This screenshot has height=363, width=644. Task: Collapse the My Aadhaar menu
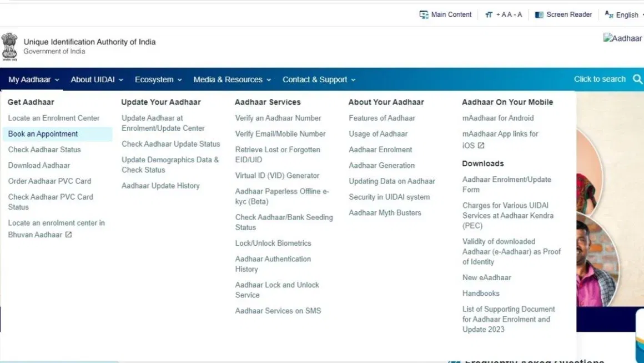click(x=33, y=79)
